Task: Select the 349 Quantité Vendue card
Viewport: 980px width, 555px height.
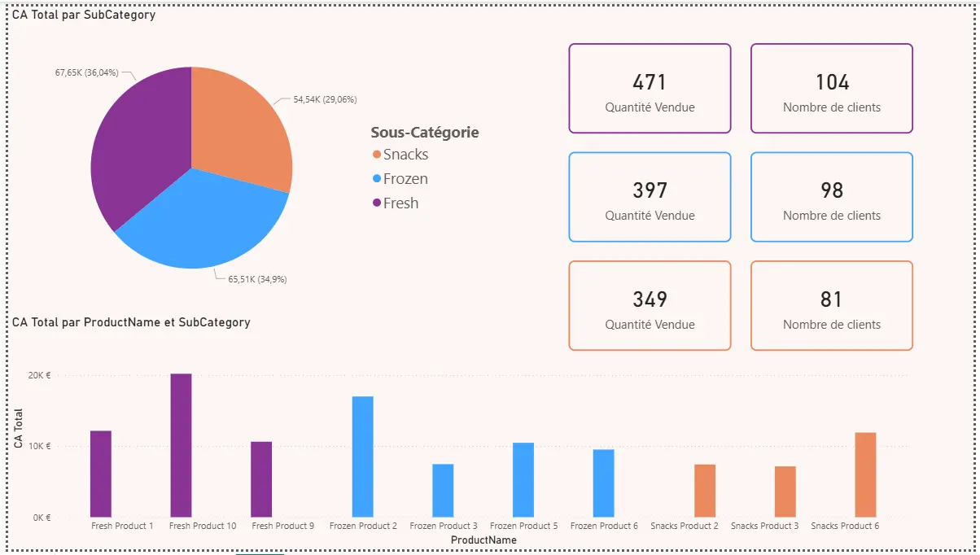Action: [650, 304]
